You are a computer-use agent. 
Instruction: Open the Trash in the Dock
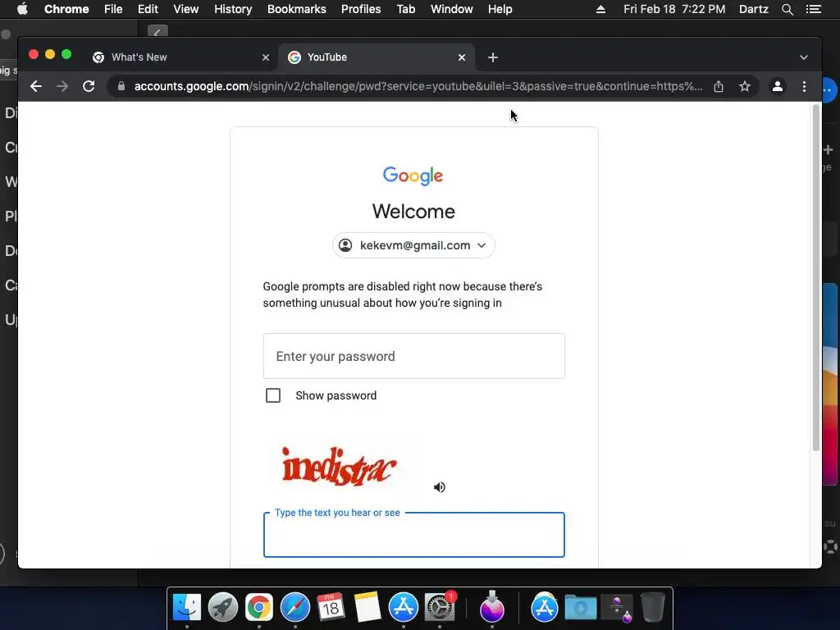pos(652,608)
